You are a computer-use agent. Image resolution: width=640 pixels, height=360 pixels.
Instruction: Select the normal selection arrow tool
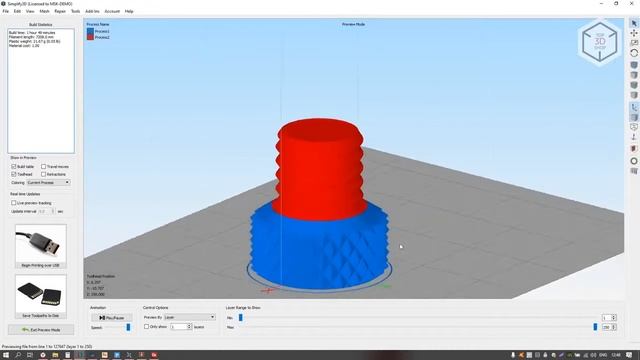click(x=633, y=23)
